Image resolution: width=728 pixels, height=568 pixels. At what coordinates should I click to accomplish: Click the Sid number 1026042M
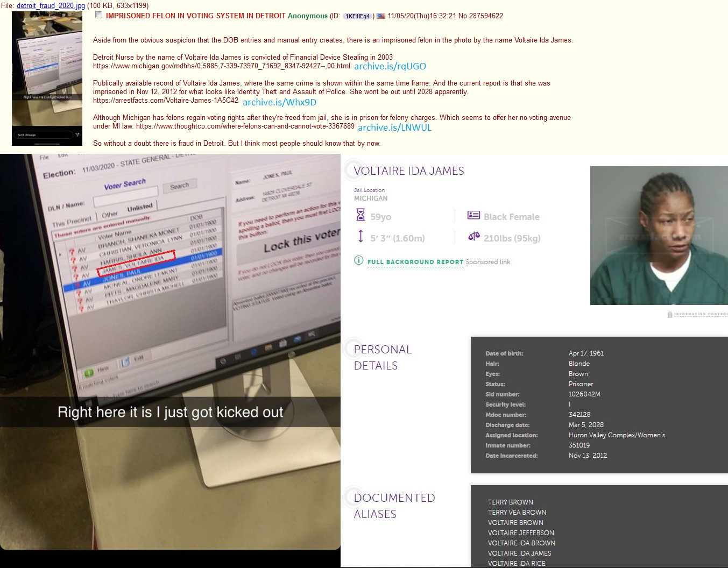point(584,394)
